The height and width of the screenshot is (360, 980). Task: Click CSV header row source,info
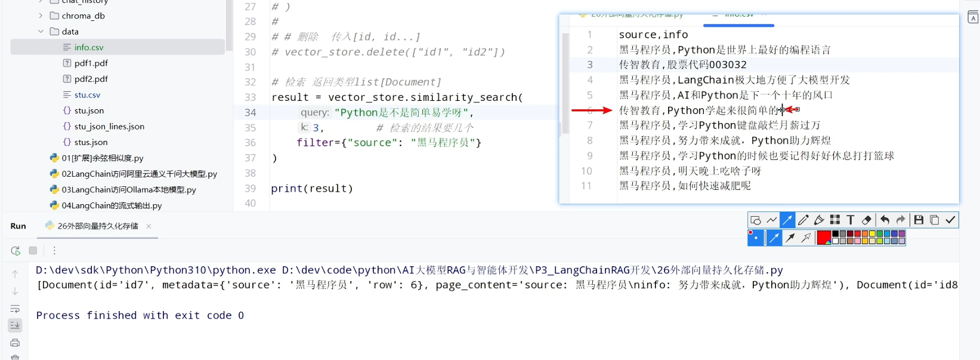(653, 35)
